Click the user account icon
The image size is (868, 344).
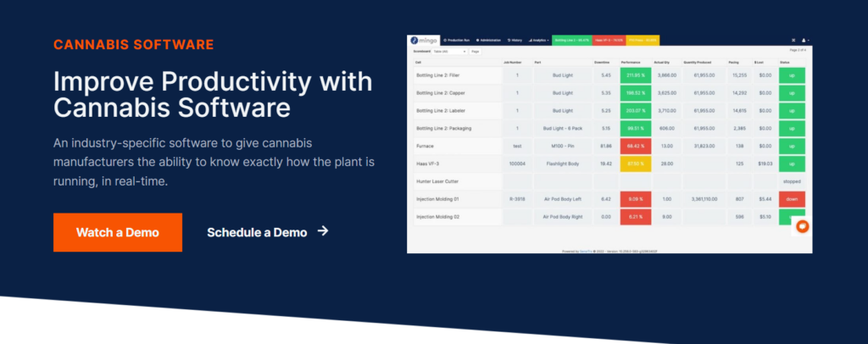(805, 40)
